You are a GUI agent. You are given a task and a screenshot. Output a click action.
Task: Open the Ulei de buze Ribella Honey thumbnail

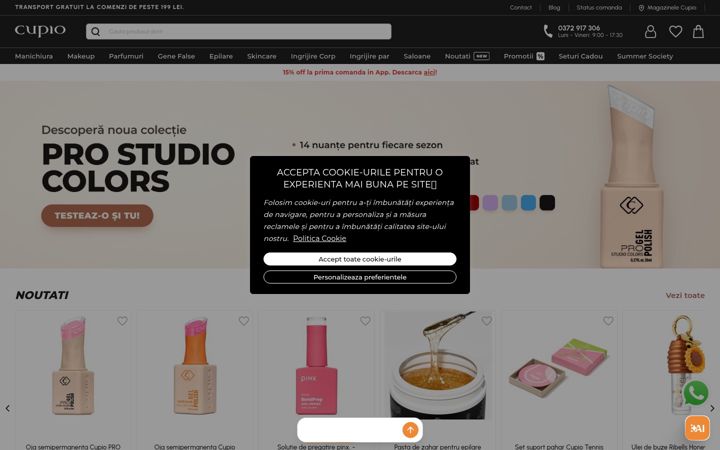click(684, 363)
